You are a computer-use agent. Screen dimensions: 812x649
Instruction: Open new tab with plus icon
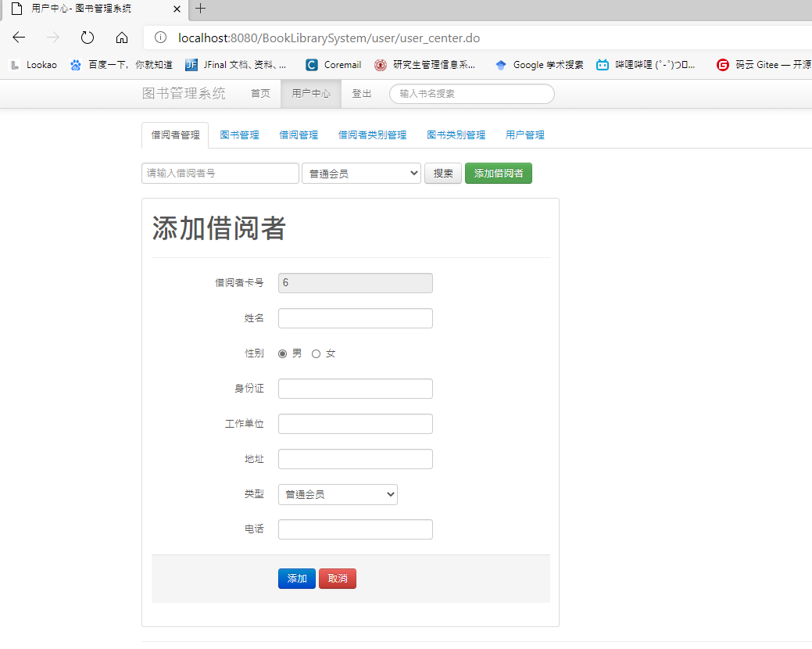coord(200,9)
